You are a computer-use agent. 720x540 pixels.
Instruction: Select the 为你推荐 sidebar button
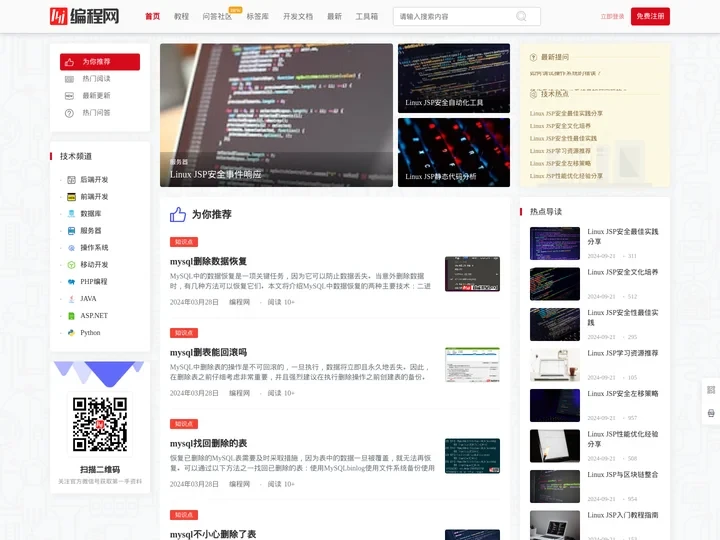point(100,62)
